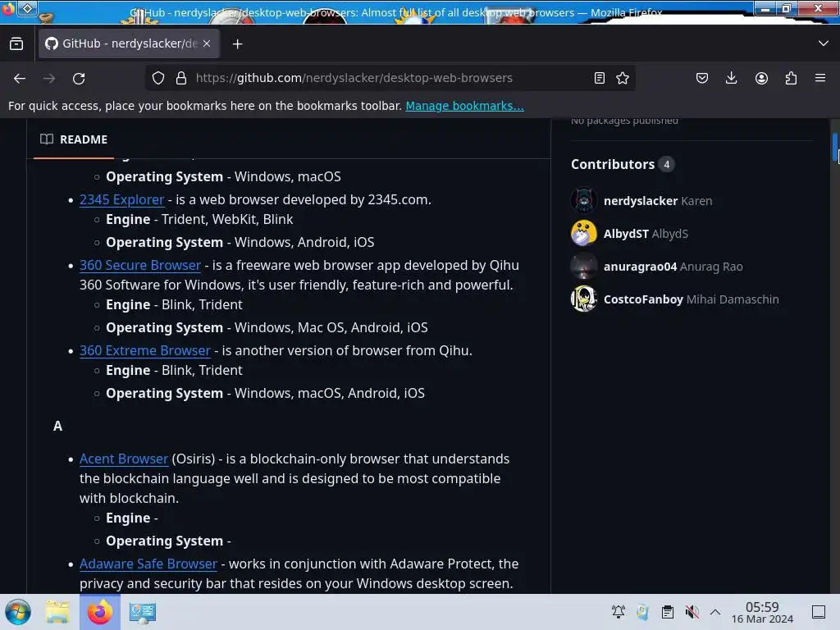The height and width of the screenshot is (630, 840).
Task: Open AlbydST contributor profile
Action: pyautogui.click(x=626, y=234)
